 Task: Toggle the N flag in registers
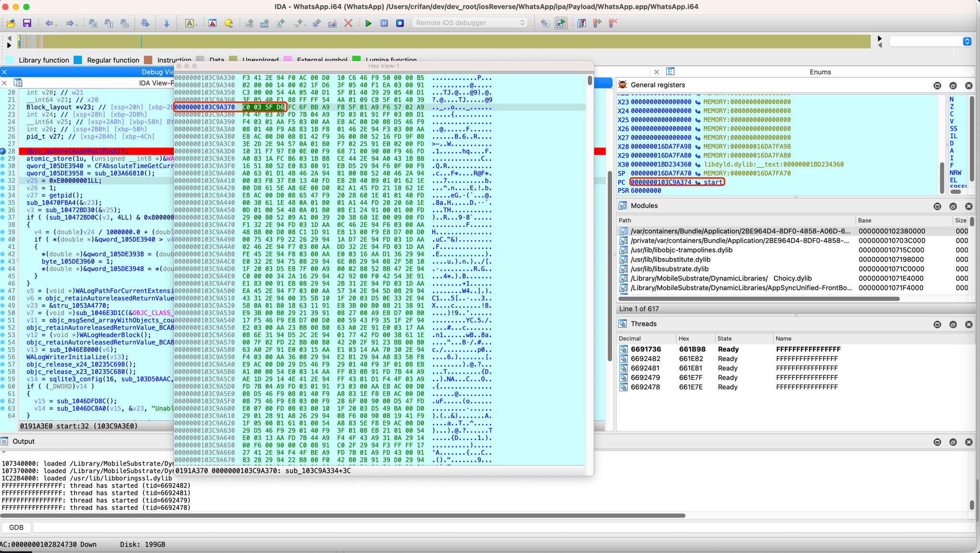click(951, 99)
